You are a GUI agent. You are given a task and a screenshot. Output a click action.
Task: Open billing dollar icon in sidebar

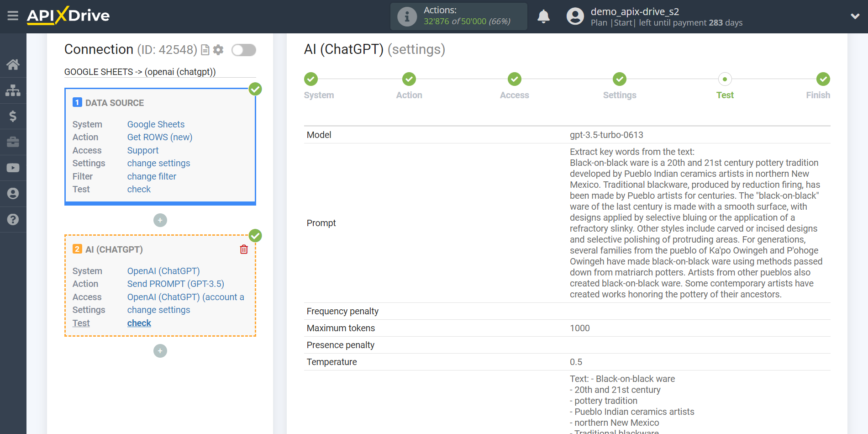(13, 116)
